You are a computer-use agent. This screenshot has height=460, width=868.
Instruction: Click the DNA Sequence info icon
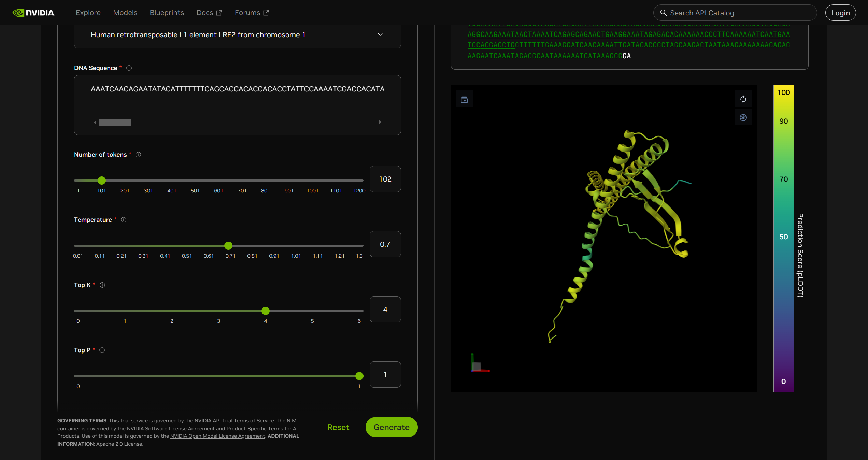[129, 68]
